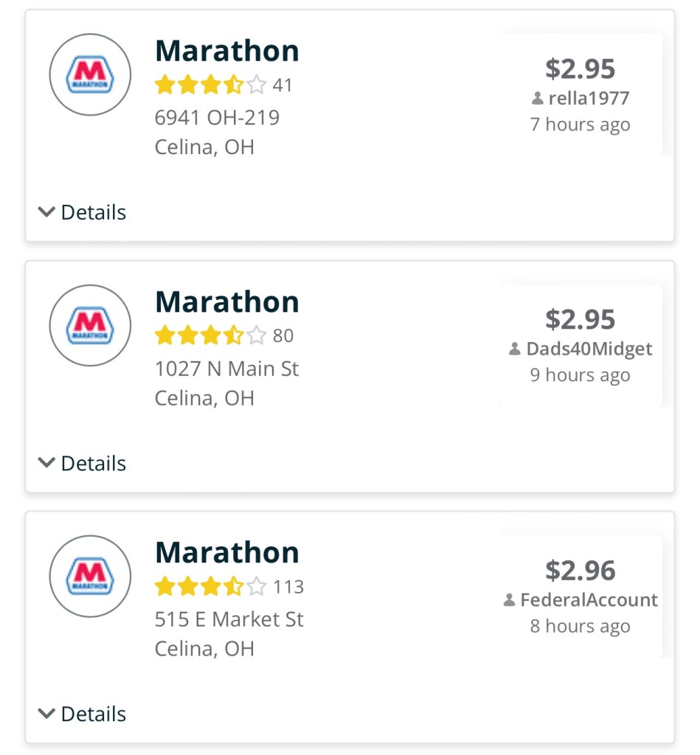Expand Details for the 1027 N Main St station
This screenshot has width=700, height=755.
[83, 463]
